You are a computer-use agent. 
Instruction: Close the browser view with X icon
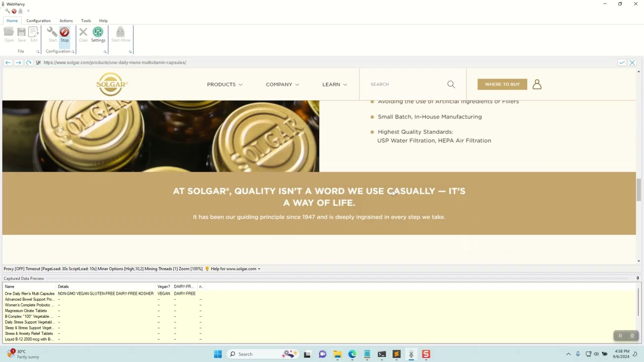(632, 62)
